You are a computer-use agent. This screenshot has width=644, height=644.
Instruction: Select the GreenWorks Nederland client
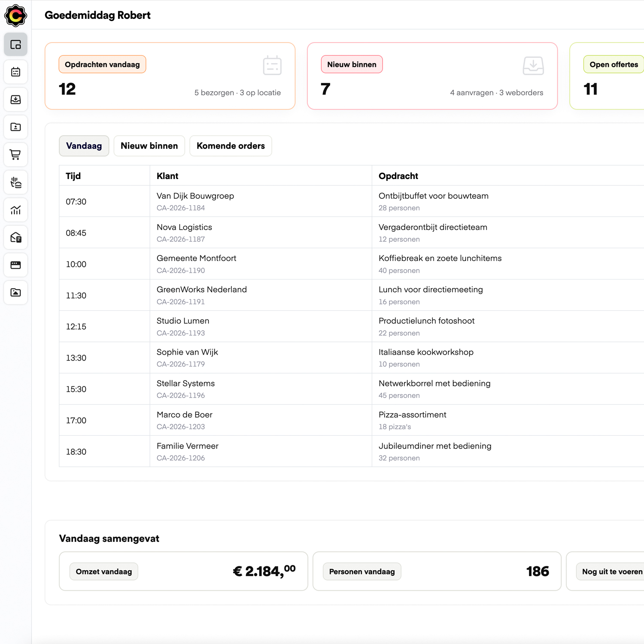tap(201, 289)
